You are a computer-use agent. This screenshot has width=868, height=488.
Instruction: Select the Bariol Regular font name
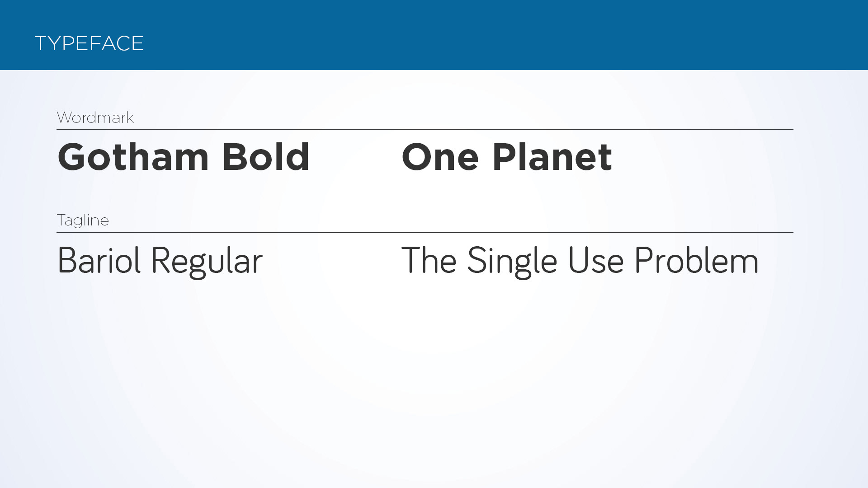[160, 261]
